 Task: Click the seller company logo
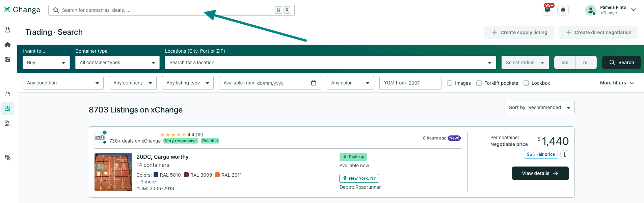pyautogui.click(x=100, y=137)
